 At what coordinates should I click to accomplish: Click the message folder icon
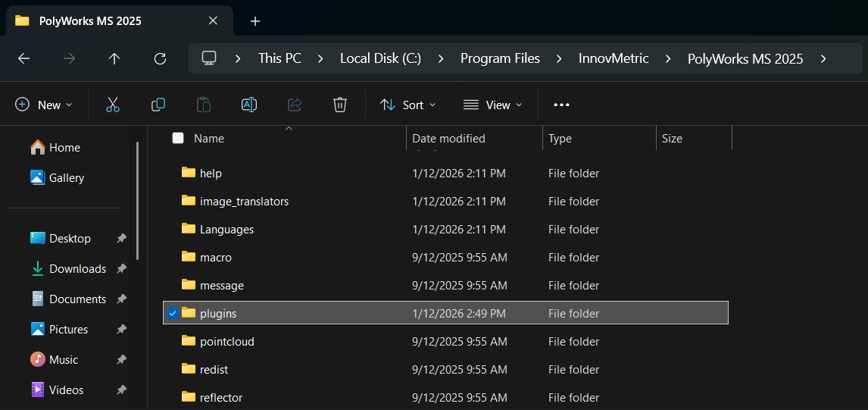(189, 286)
